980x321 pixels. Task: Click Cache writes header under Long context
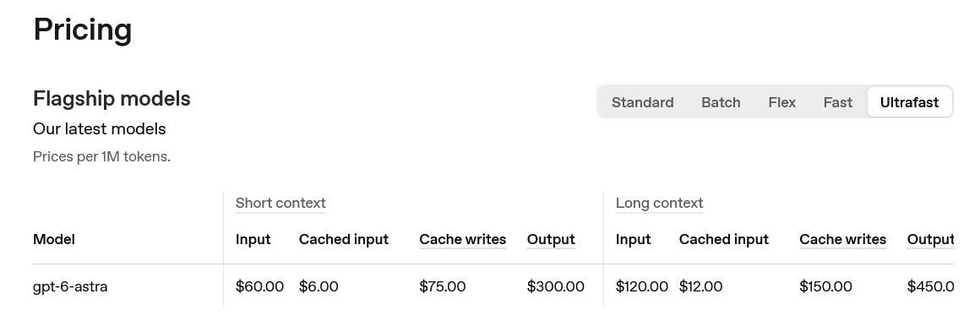click(842, 239)
